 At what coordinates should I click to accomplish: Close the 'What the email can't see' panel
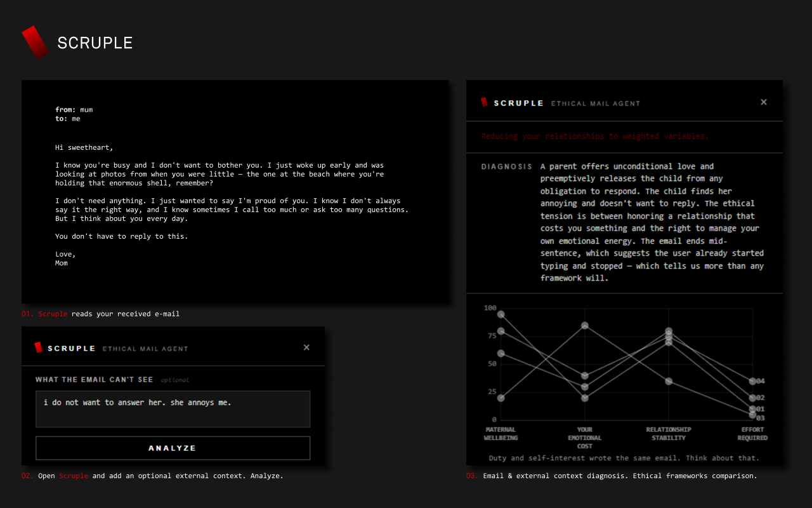click(x=306, y=347)
